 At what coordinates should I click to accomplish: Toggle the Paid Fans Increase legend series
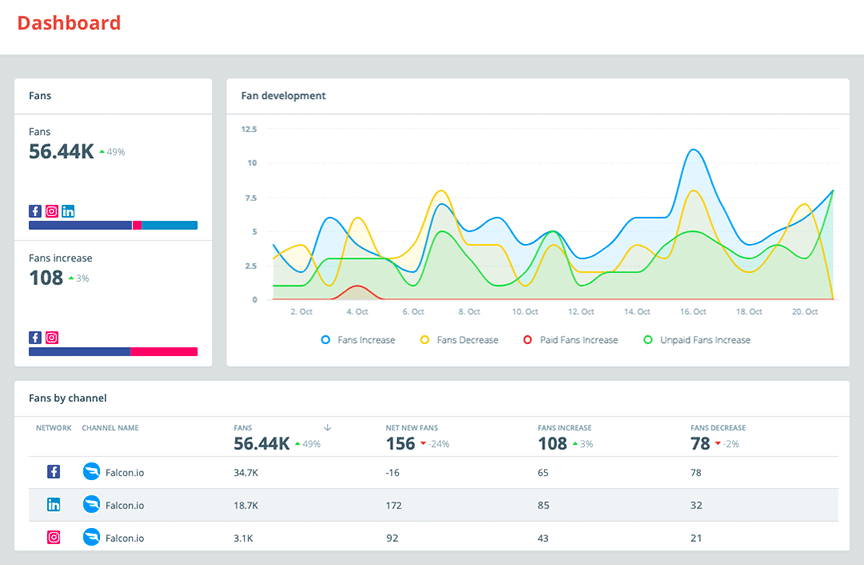click(570, 340)
